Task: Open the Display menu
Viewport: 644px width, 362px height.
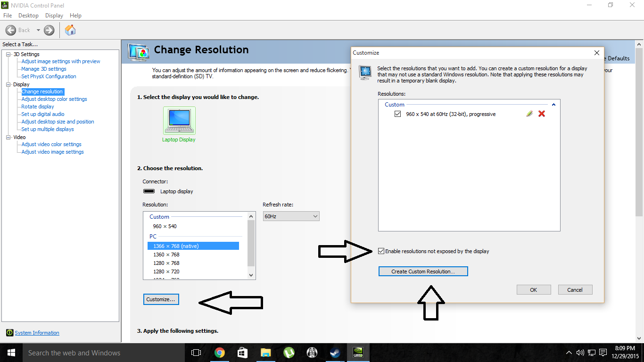Action: coord(54,16)
